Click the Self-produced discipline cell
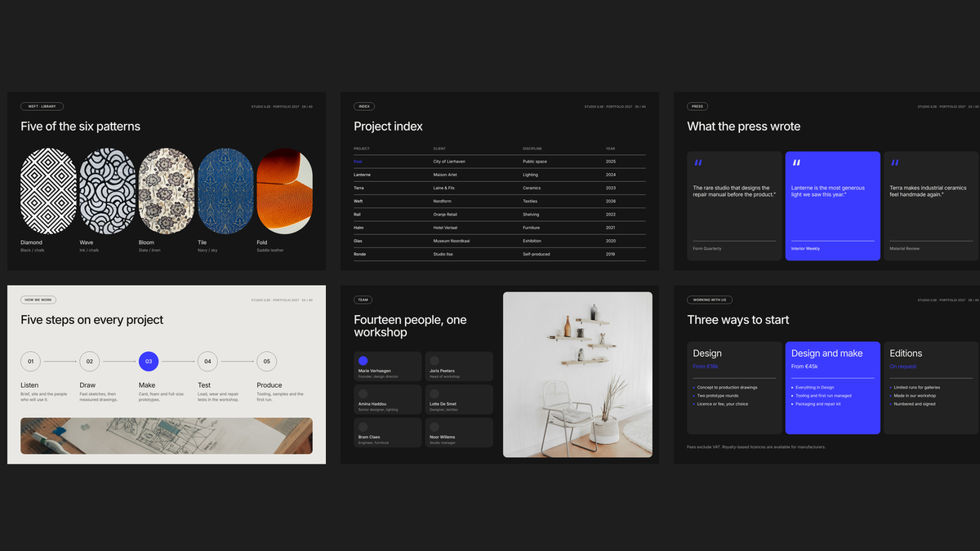The image size is (980, 551). tap(537, 254)
